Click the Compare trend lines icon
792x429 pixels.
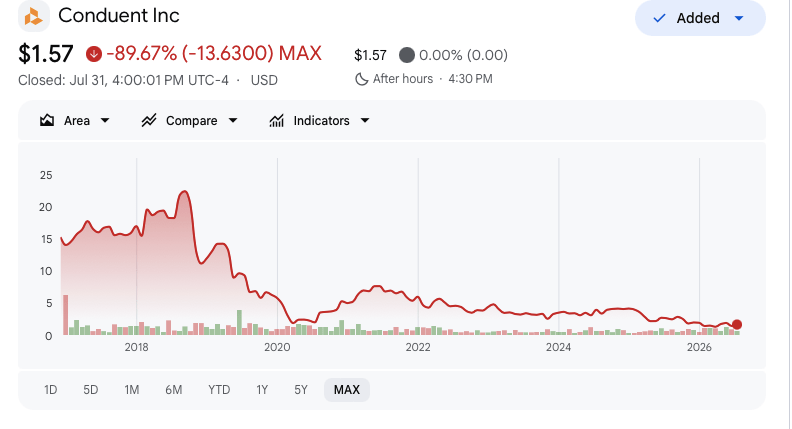148,120
